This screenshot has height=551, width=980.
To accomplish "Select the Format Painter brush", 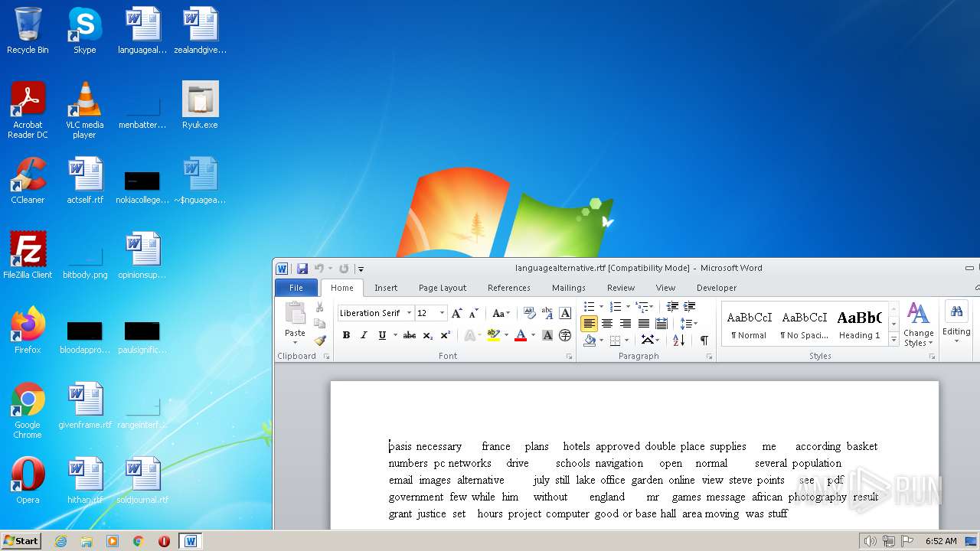I will [x=320, y=341].
